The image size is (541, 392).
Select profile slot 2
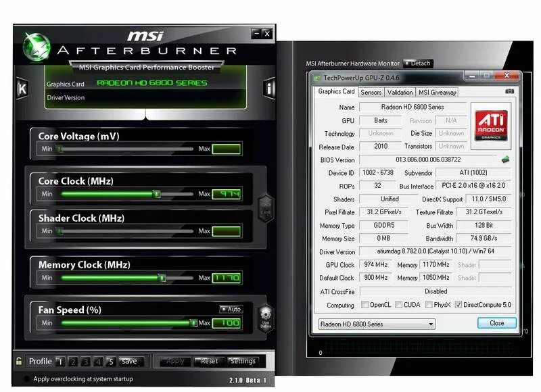[x=73, y=362]
